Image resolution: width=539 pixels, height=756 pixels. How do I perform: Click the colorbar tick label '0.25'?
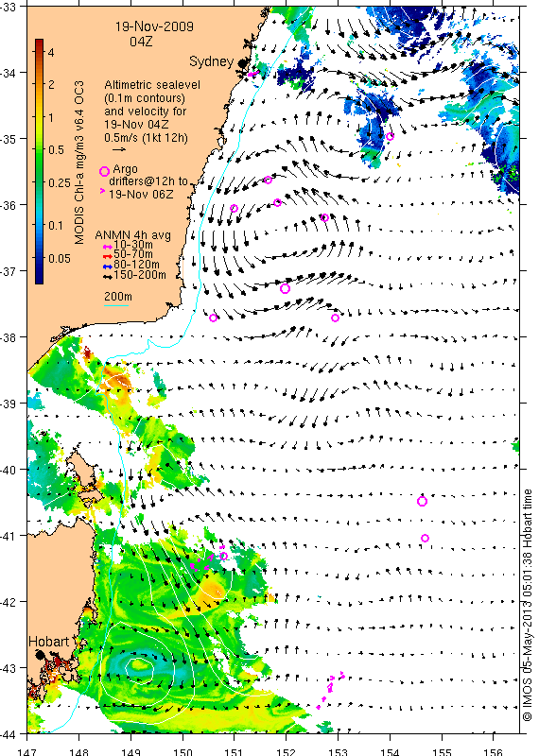pyautogui.click(x=60, y=182)
